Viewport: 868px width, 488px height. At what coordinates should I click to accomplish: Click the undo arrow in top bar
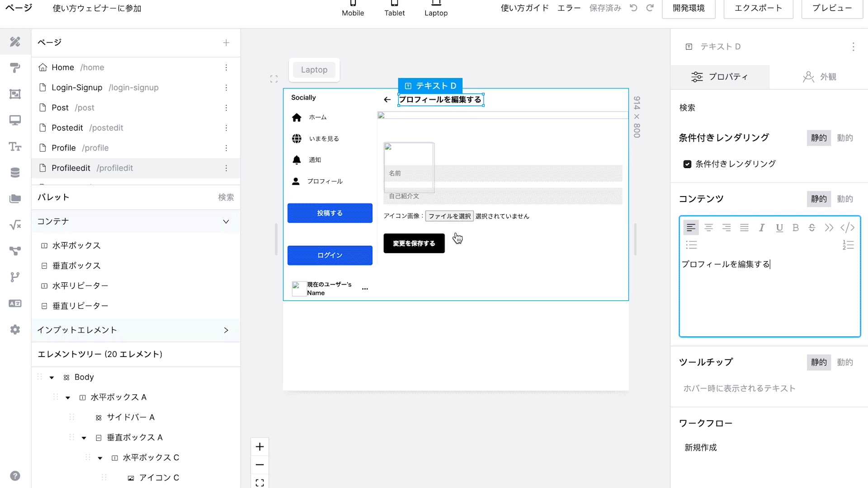(634, 8)
